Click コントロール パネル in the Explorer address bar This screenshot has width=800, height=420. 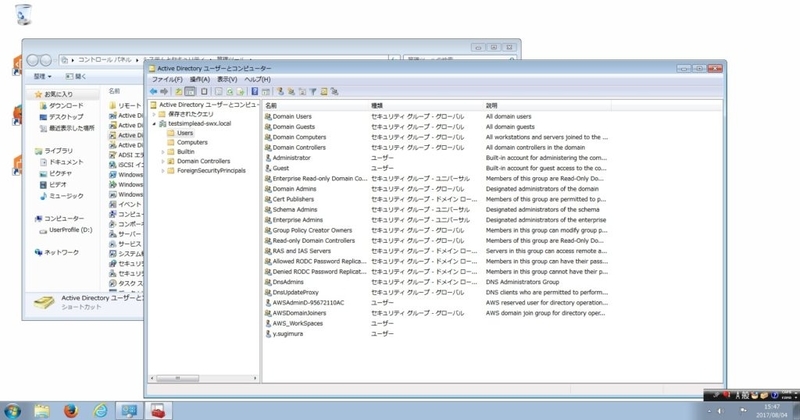coord(105,60)
